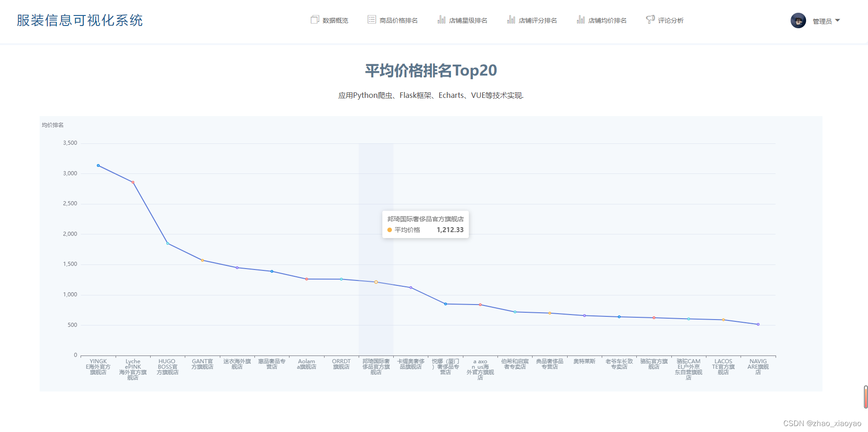Click the LACOSTE官方旗舰店 data point
Viewport: 868px width, 432px height.
pyautogui.click(x=723, y=320)
